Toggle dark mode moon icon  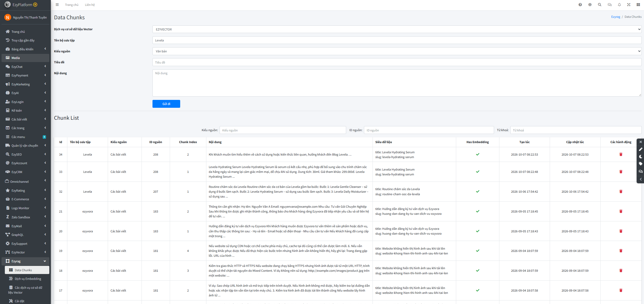click(640, 157)
